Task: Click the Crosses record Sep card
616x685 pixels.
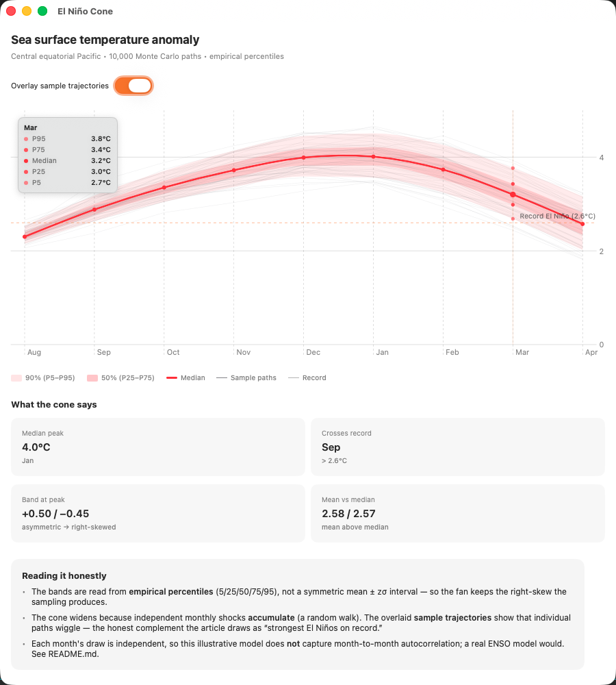Action: click(x=457, y=447)
